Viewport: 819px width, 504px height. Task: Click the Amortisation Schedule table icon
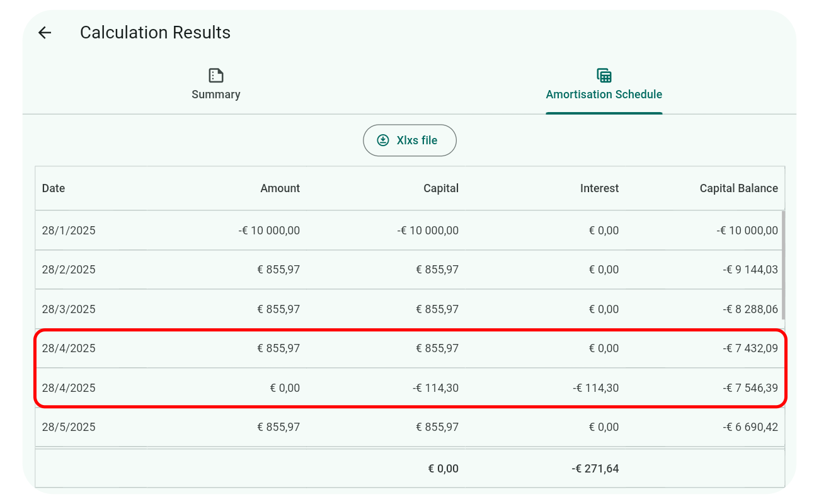tap(604, 76)
